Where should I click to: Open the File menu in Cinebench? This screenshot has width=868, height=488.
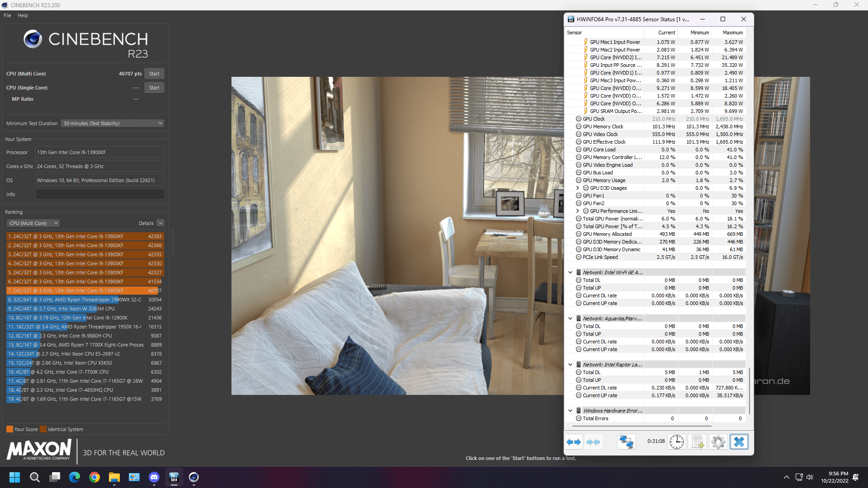tap(7, 15)
